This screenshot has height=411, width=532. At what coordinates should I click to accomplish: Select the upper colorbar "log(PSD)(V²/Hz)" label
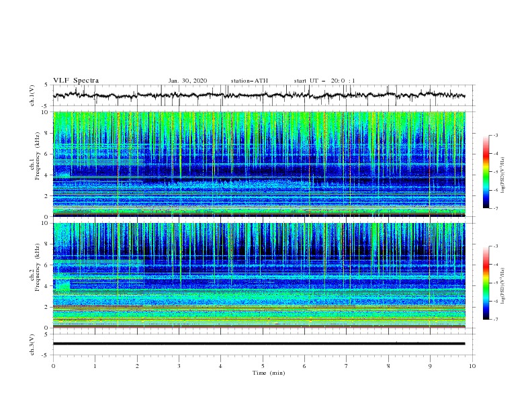coord(503,175)
